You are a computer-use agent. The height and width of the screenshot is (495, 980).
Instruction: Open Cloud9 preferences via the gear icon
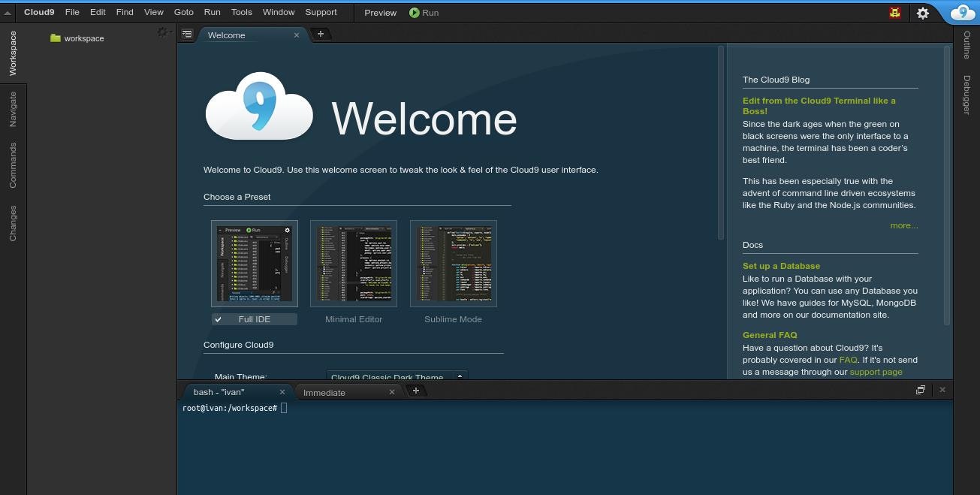tap(923, 13)
